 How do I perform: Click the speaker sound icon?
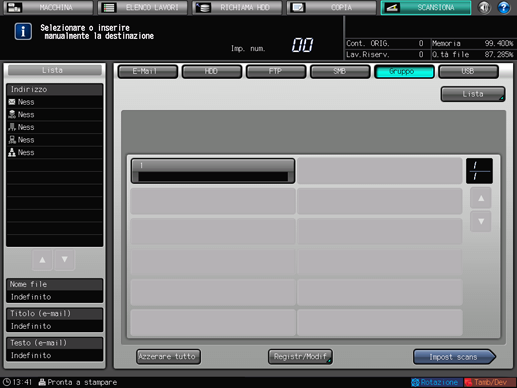point(484,7)
